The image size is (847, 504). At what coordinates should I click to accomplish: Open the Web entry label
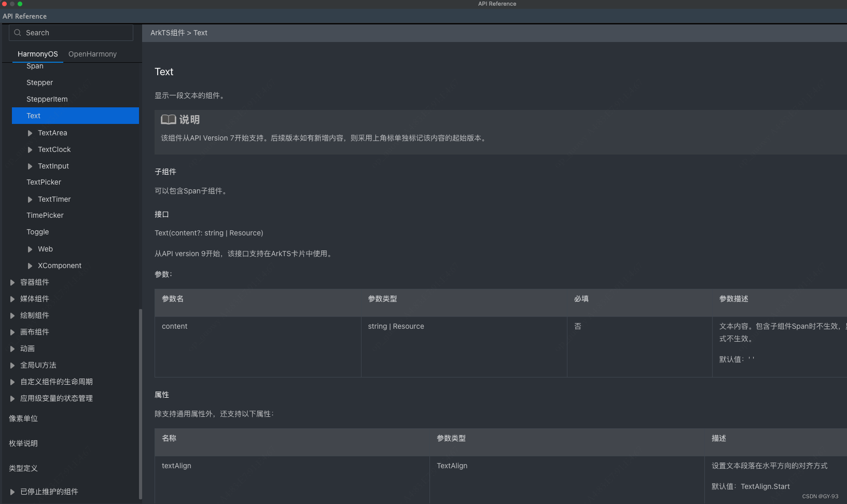point(45,249)
